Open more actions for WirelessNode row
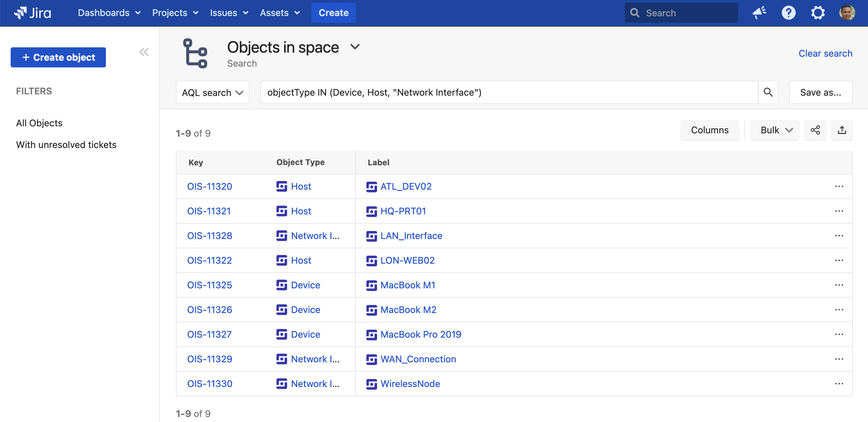 pyautogui.click(x=838, y=384)
